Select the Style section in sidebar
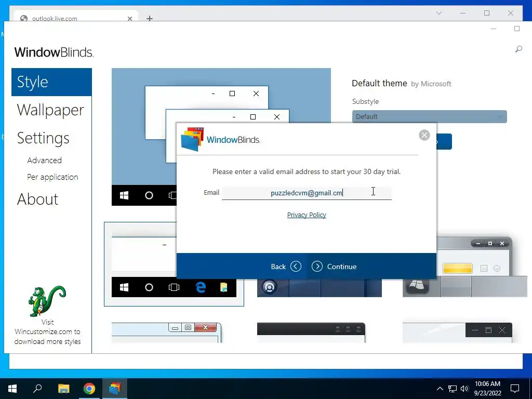 point(51,82)
